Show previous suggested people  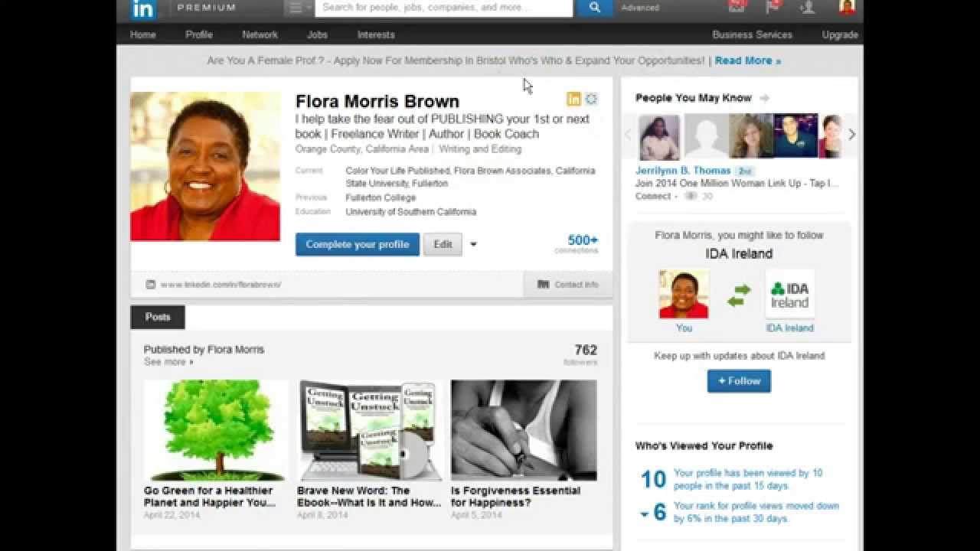click(x=629, y=135)
